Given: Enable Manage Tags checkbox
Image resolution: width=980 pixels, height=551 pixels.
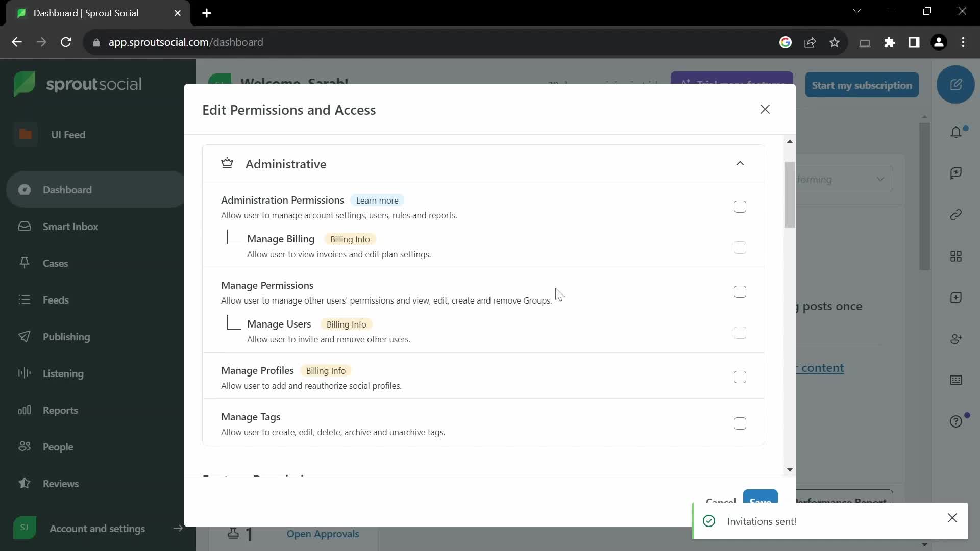Looking at the screenshot, I should coord(740,423).
